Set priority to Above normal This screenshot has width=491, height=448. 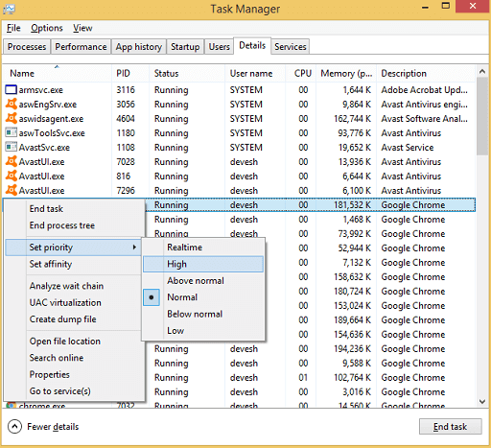(203, 281)
